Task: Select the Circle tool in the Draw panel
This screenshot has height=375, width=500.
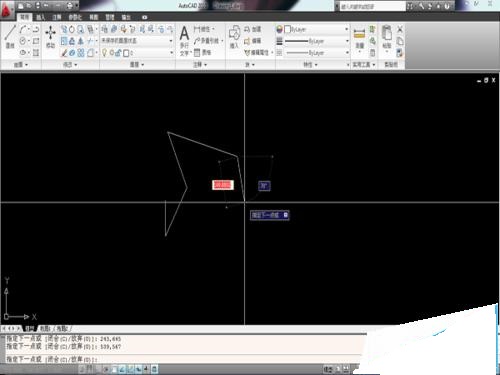Action: (x=23, y=41)
